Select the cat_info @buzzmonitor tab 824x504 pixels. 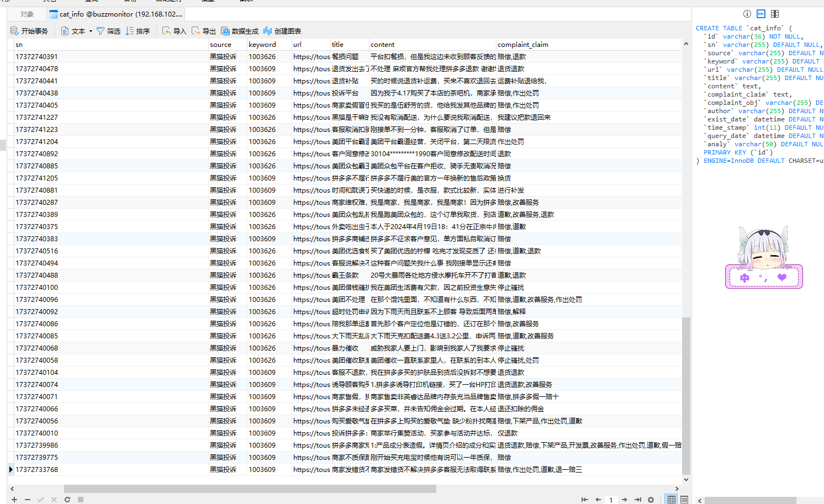pyautogui.click(x=115, y=14)
